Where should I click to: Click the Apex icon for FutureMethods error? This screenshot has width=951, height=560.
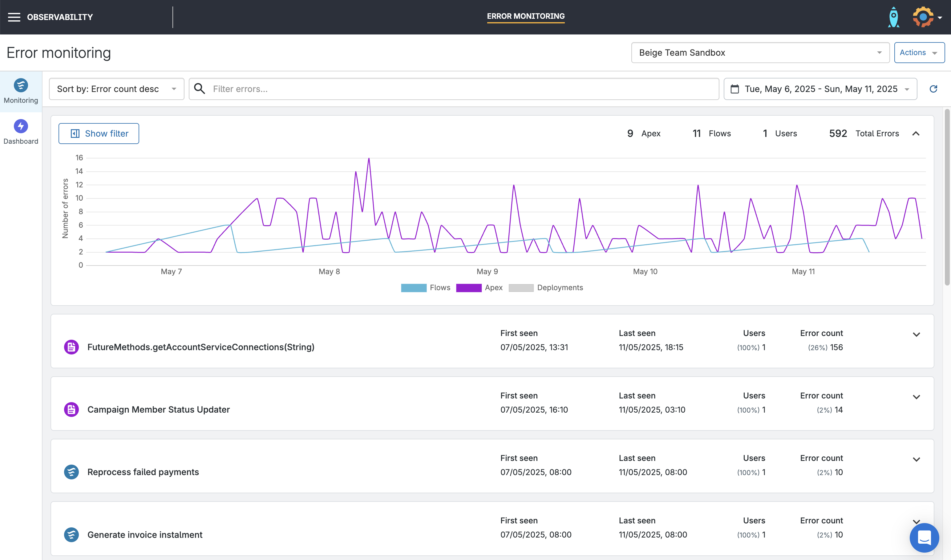71,347
